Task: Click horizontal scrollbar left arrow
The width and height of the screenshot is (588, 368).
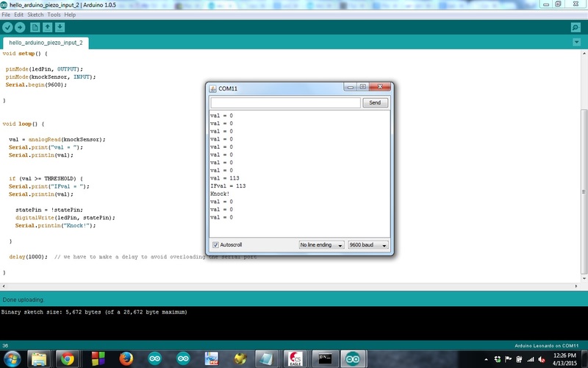Action: 4,286
